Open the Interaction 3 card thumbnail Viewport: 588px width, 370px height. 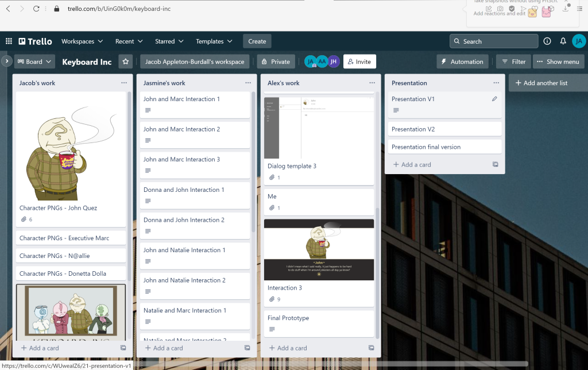(x=319, y=249)
